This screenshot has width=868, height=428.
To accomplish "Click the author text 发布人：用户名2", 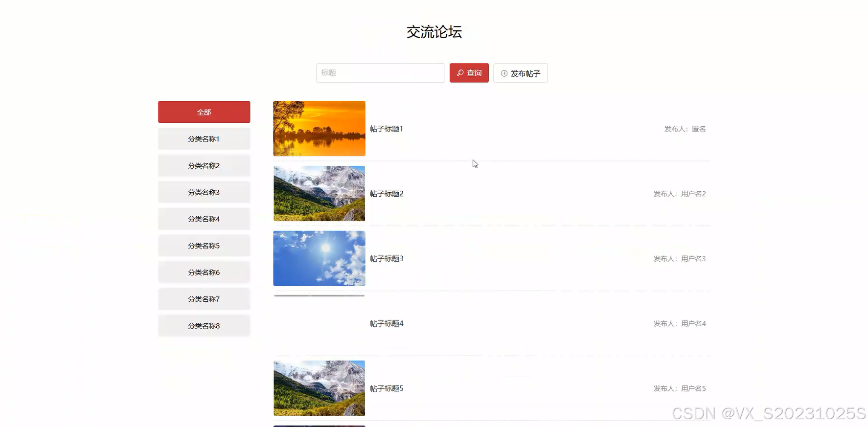I will click(x=680, y=194).
